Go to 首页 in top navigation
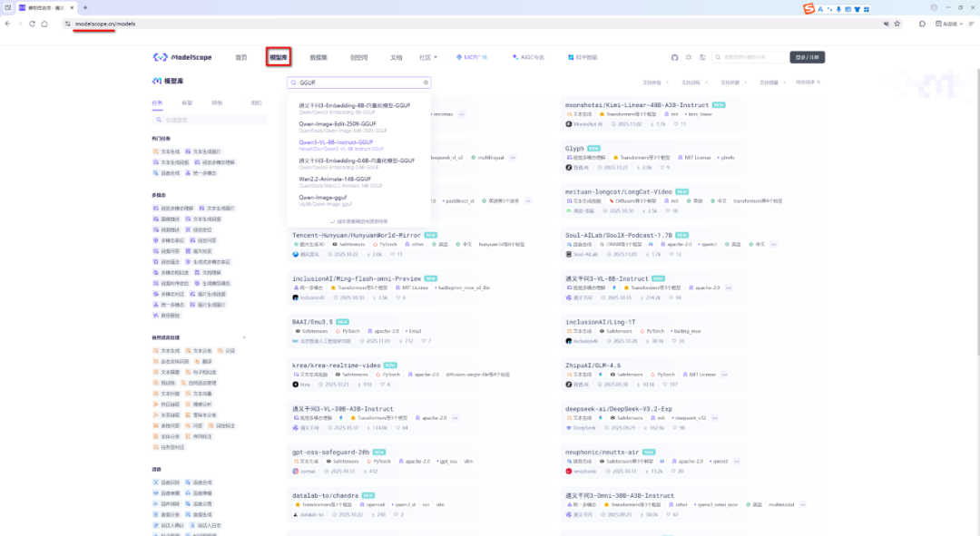 [241, 57]
